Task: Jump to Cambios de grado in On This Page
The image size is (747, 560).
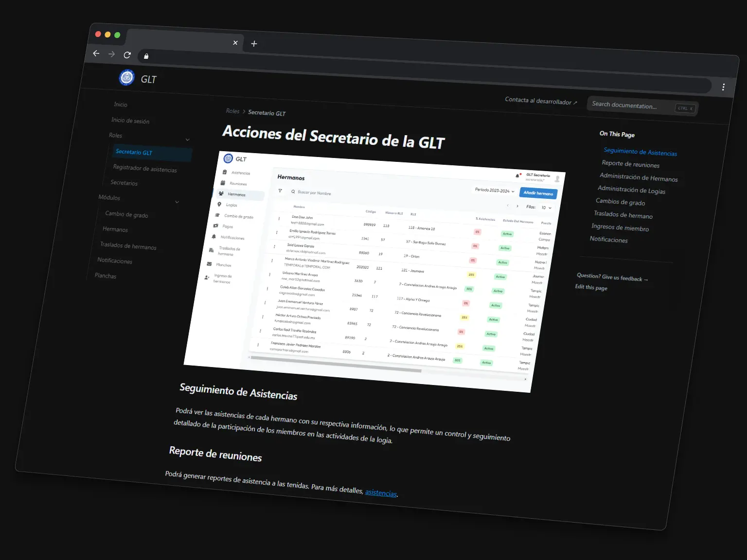Action: (621, 202)
